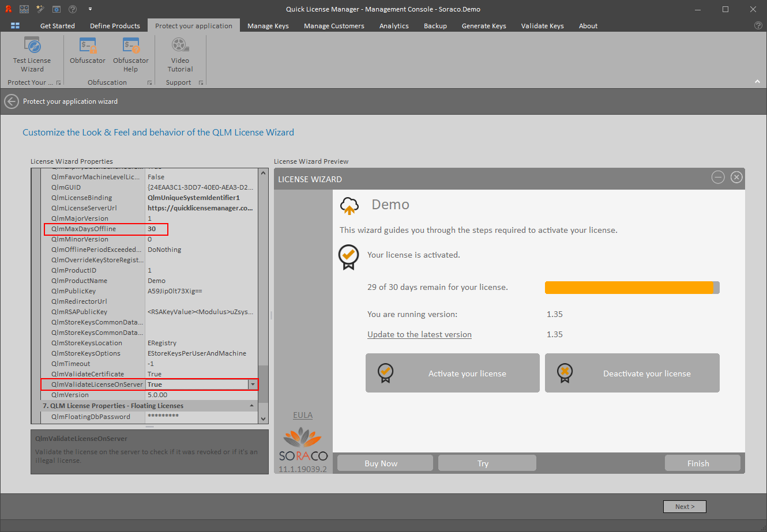Open the control panel icon in quick access toolbar
The width and height of the screenshot is (767, 532).
(x=24, y=9)
